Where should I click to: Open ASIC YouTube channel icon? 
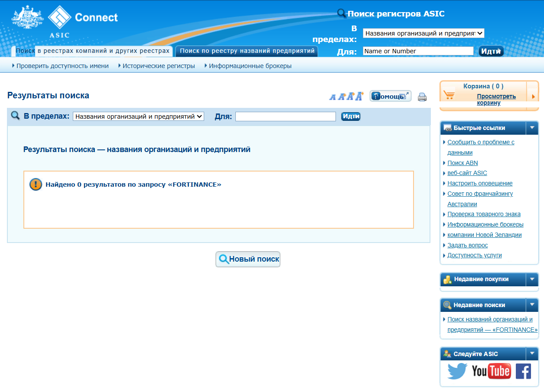coord(491,371)
